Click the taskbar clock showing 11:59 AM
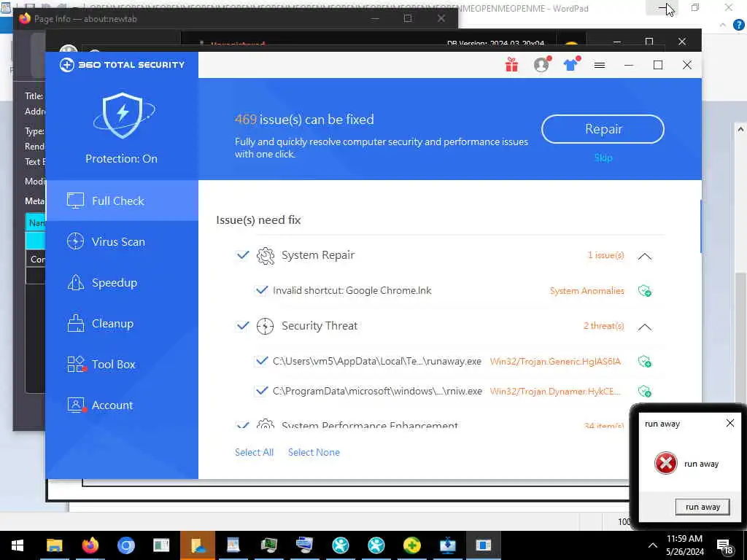The image size is (747, 560). coord(684,545)
